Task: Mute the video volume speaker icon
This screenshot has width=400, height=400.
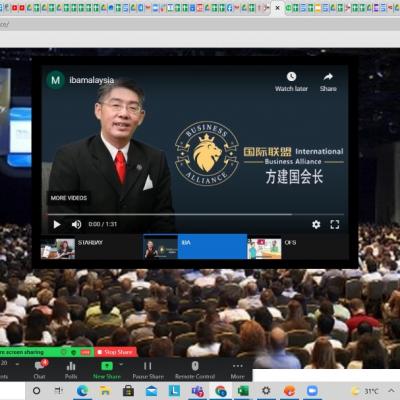Action: pos(76,224)
